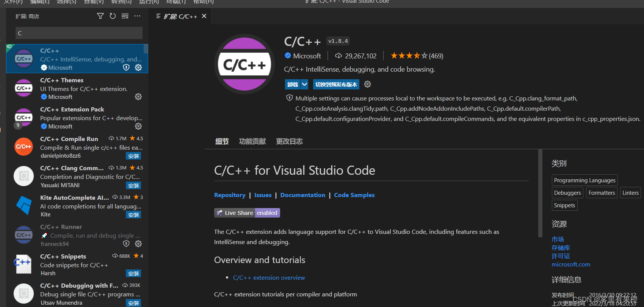Install C/C++ Debugging with Flags extension

point(133,303)
